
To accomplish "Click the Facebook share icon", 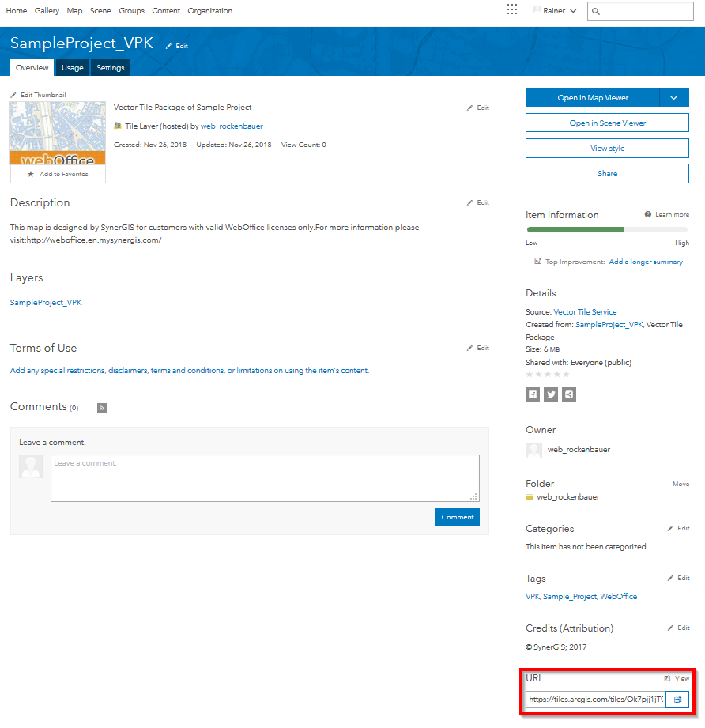I will pos(533,394).
